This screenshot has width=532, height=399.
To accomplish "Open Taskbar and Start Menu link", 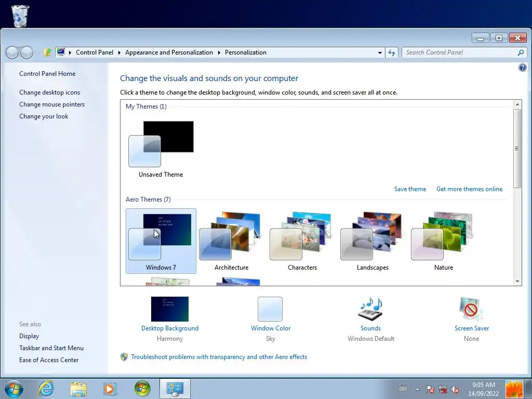I will 51,348.
